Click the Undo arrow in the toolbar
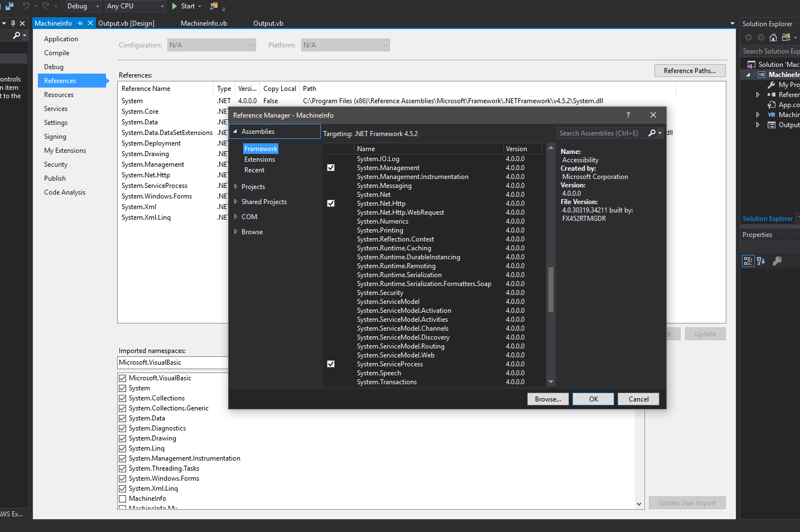The width and height of the screenshot is (800, 532). (x=26, y=6)
